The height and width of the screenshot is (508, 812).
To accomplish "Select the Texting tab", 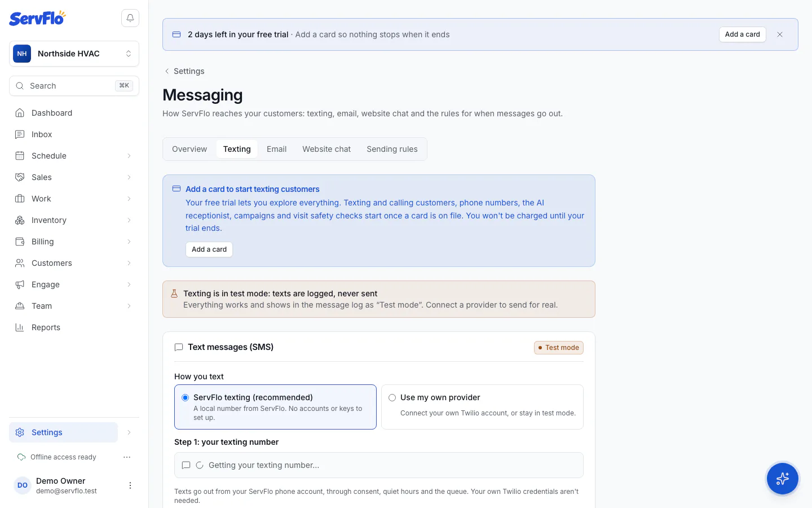I will 237,149.
